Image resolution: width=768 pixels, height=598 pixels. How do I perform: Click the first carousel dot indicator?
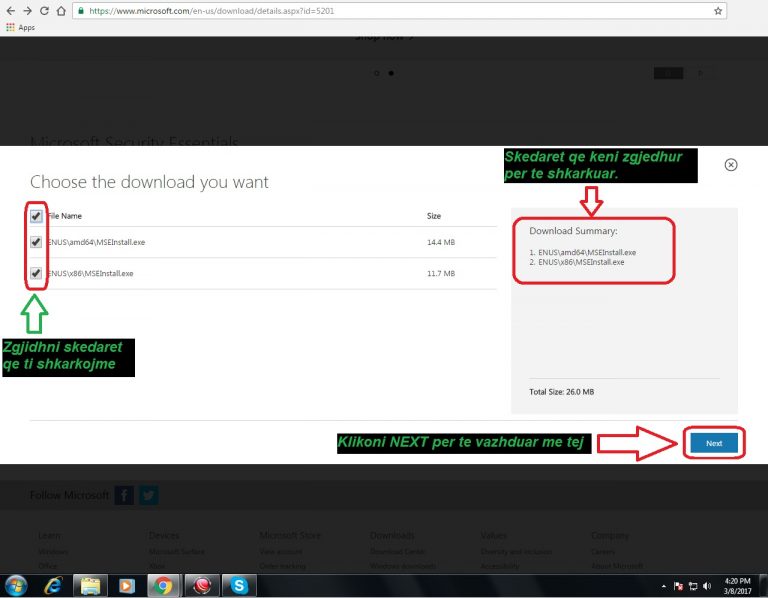click(x=376, y=73)
